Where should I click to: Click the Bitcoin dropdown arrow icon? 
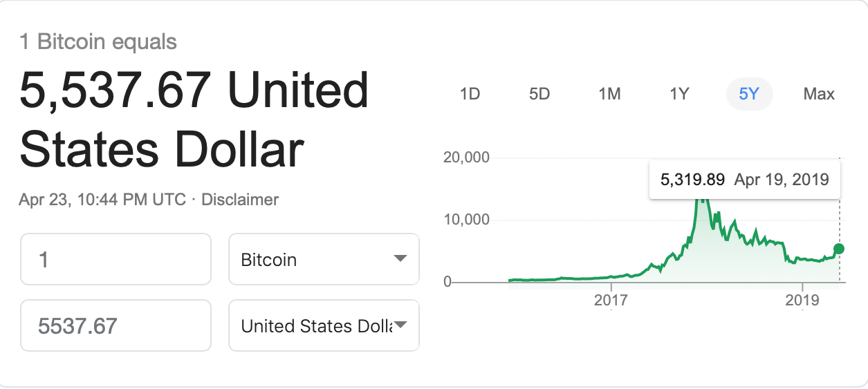coord(400,259)
